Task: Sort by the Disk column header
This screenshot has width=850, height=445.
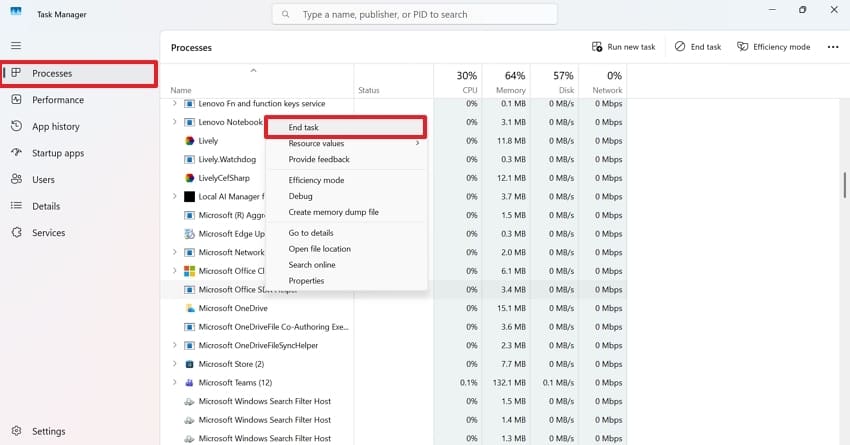Action: (x=554, y=81)
